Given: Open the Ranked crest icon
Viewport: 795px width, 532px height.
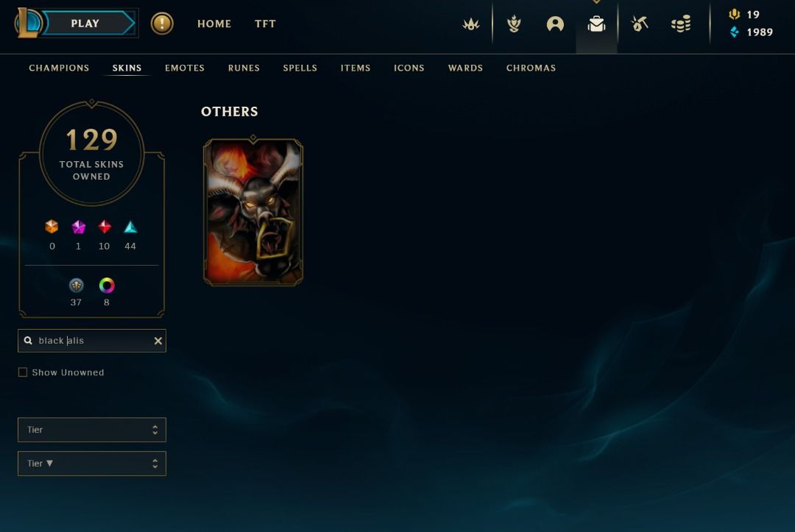Looking at the screenshot, I should coord(514,24).
